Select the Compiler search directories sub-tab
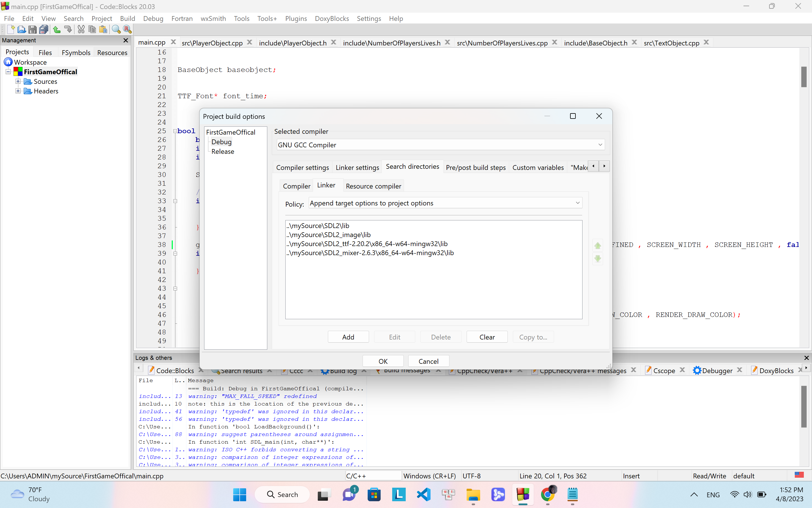This screenshot has width=812, height=508. (297, 186)
